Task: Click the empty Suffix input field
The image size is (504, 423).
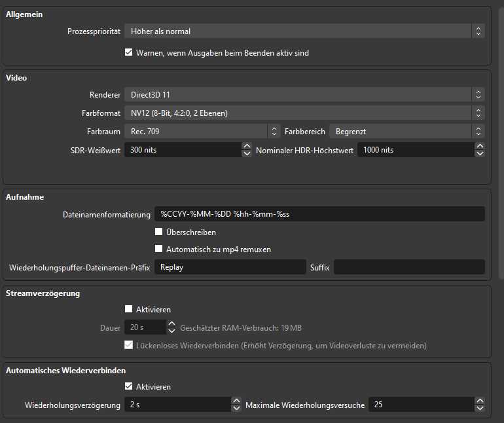Action: [409, 267]
